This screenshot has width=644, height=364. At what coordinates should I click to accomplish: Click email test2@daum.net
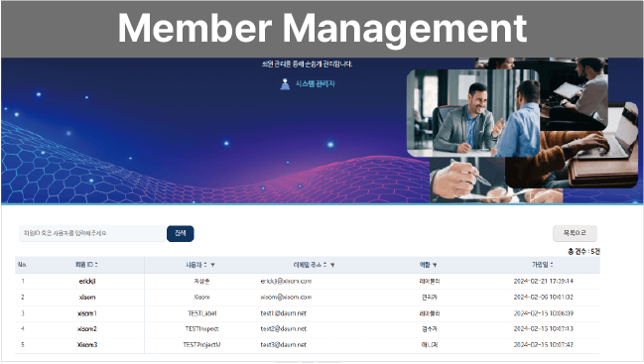[284, 328]
